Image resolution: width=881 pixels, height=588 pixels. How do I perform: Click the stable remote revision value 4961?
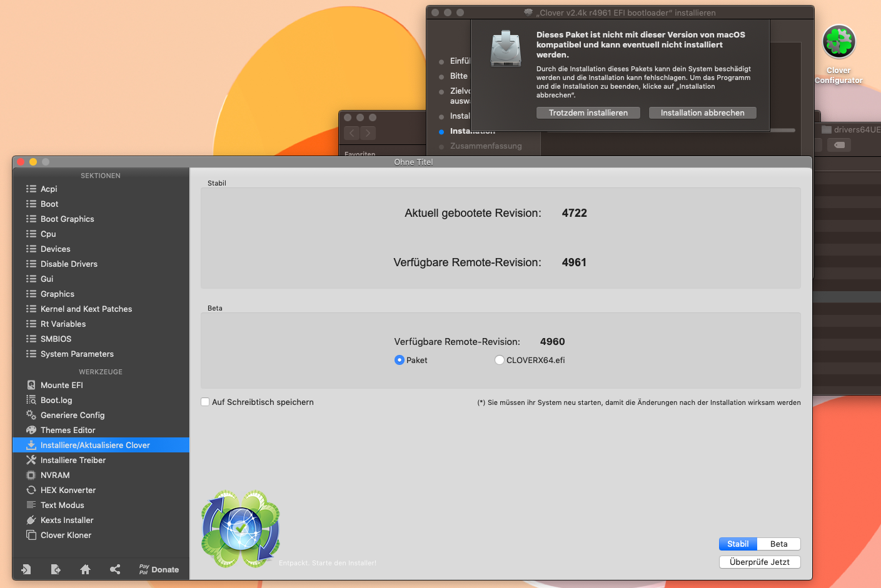click(574, 262)
